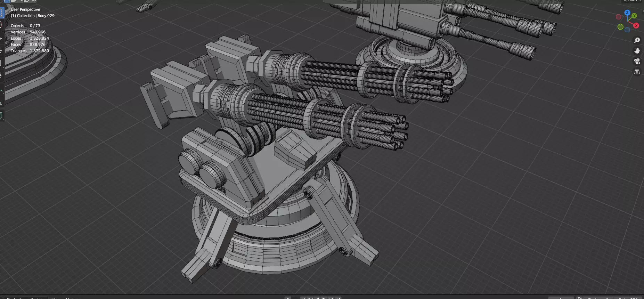Snap view to negative Y gizmo circle

(x=620, y=27)
